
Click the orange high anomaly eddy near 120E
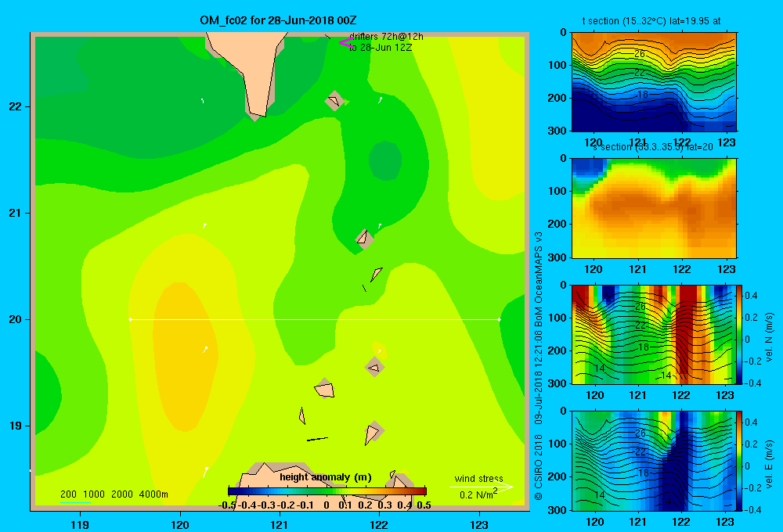pyautogui.click(x=185, y=357)
